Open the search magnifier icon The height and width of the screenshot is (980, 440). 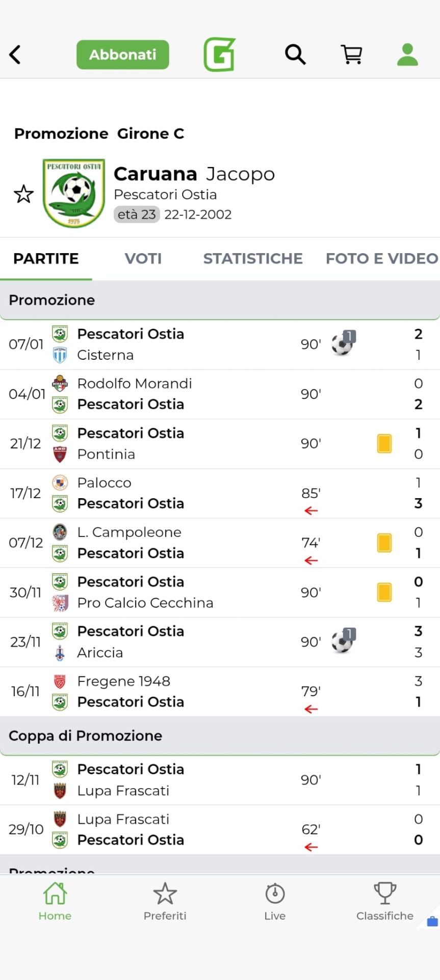pyautogui.click(x=295, y=54)
